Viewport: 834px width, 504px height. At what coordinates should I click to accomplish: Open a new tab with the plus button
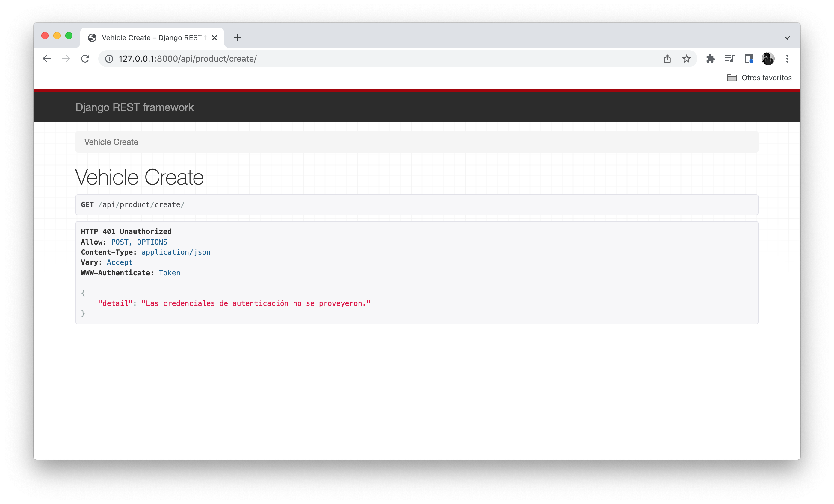click(x=237, y=37)
